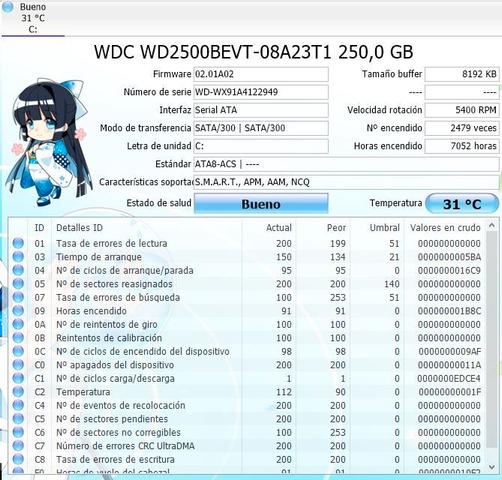Click status orb for C8 errores de escritura
502x480 pixels.
[x=18, y=459]
